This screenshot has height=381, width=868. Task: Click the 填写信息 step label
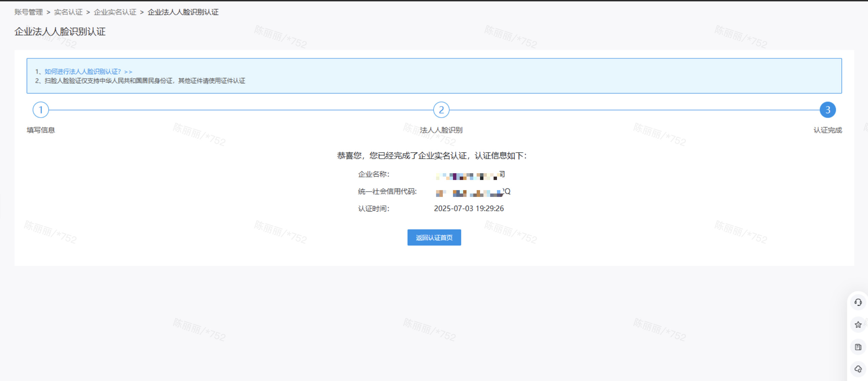pos(41,130)
